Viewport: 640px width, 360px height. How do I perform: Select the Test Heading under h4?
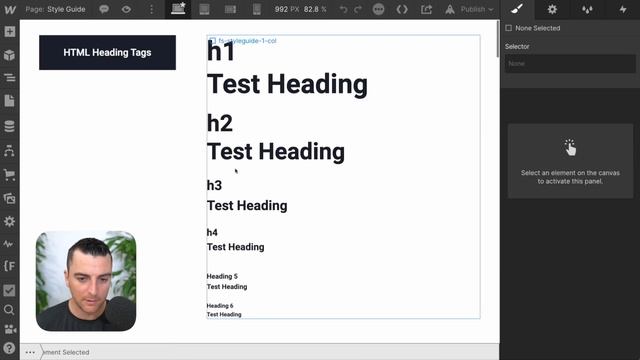click(236, 247)
